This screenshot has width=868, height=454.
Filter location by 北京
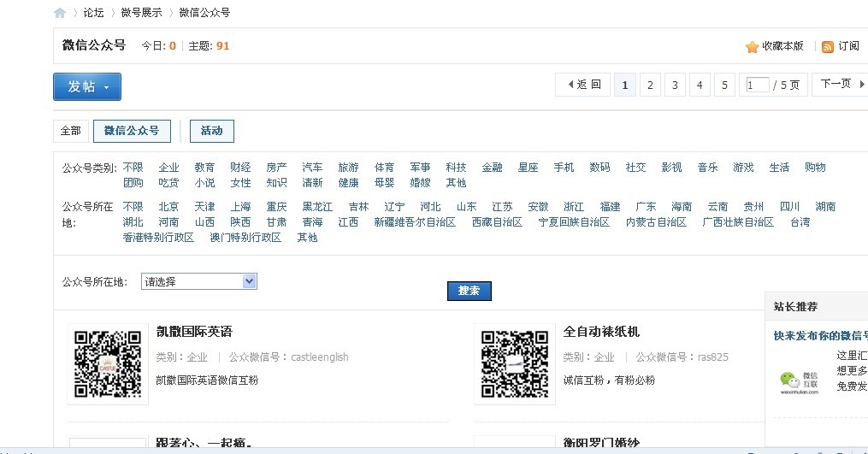(x=168, y=207)
